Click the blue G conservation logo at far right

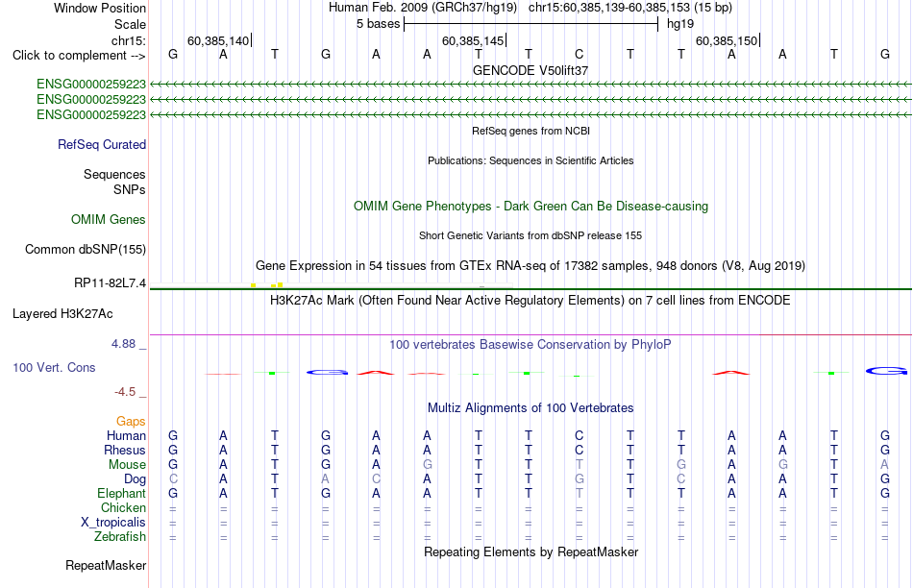coord(886,371)
